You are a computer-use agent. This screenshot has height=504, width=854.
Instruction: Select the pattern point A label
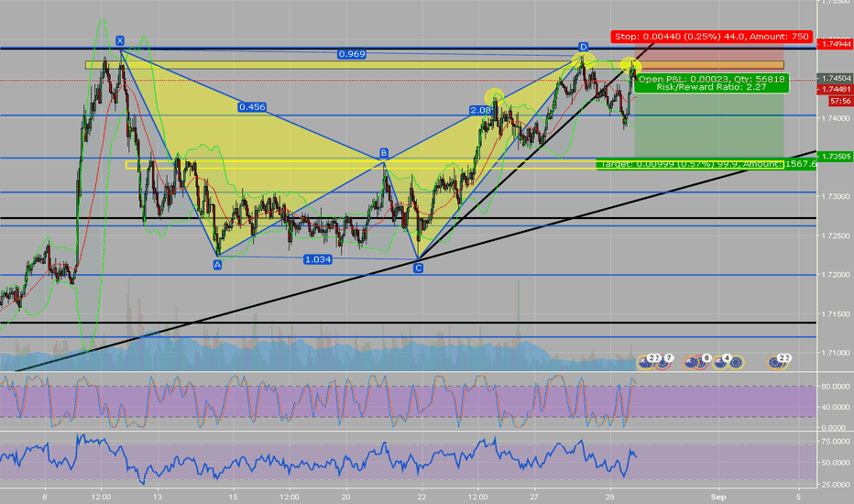(x=217, y=265)
